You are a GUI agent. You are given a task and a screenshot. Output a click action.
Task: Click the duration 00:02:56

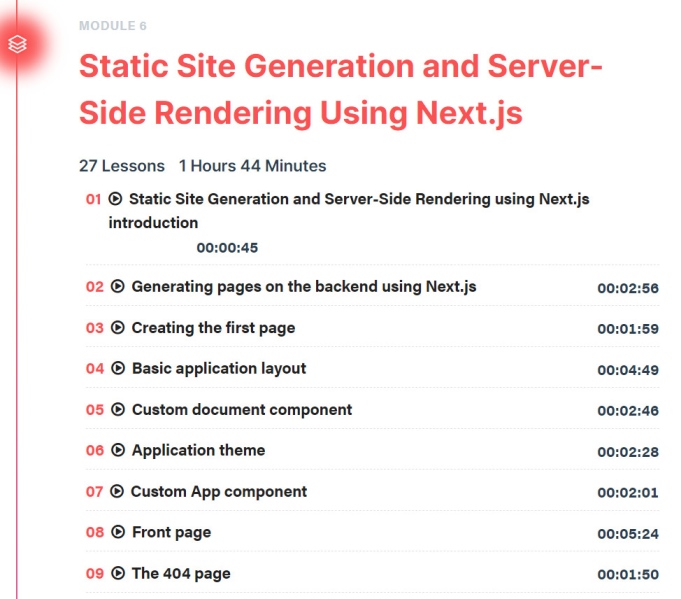point(628,288)
